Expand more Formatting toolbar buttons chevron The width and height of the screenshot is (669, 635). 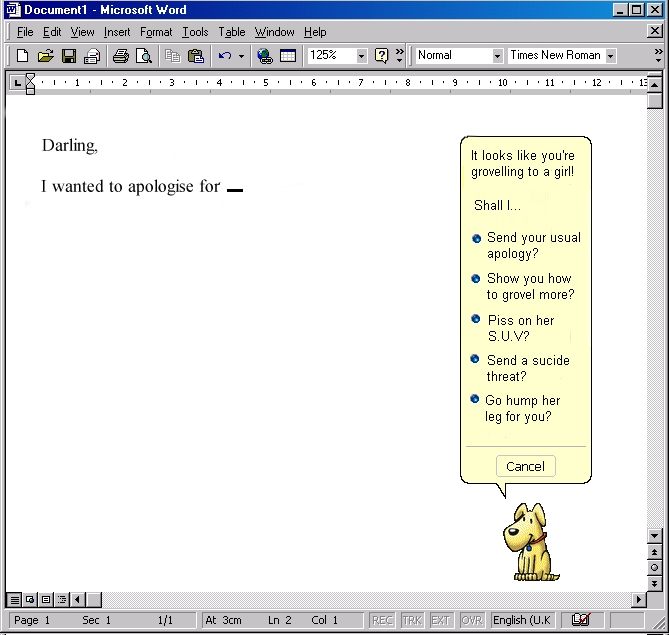[x=658, y=55]
